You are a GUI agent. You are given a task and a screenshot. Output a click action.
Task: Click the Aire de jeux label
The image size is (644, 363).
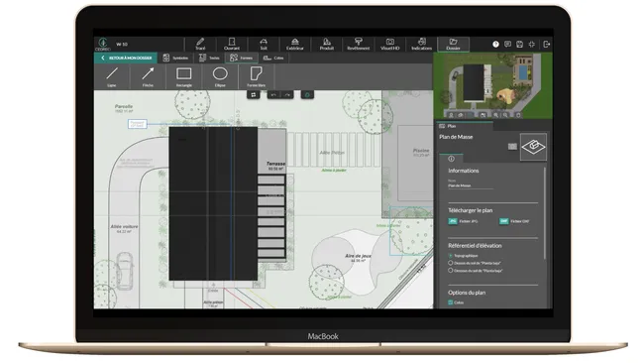(358, 256)
